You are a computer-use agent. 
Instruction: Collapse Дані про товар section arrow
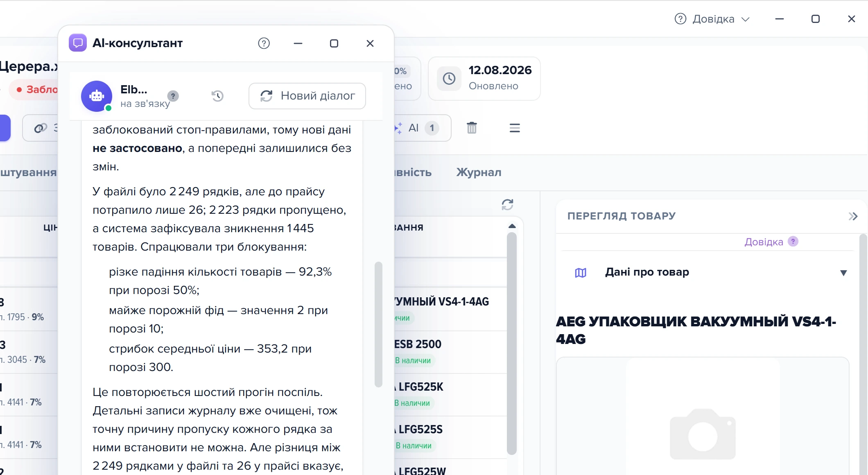pyautogui.click(x=843, y=273)
